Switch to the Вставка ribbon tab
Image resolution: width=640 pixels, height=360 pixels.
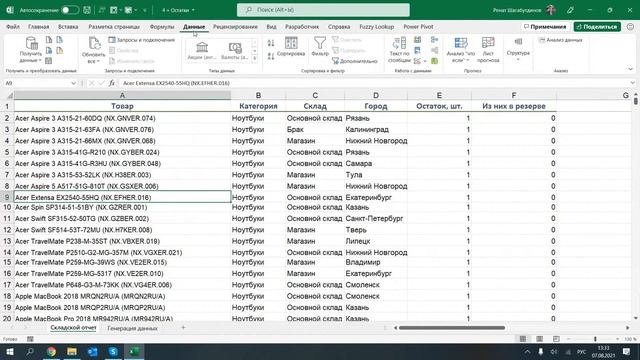pyautogui.click(x=68, y=27)
